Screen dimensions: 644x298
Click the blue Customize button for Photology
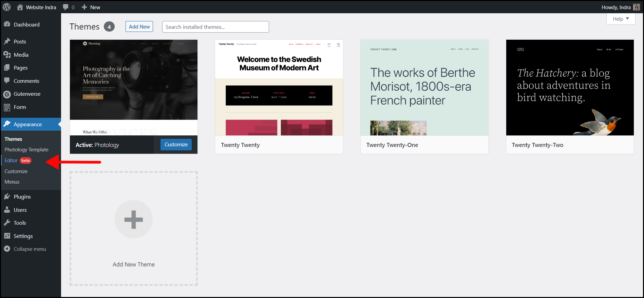[176, 145]
